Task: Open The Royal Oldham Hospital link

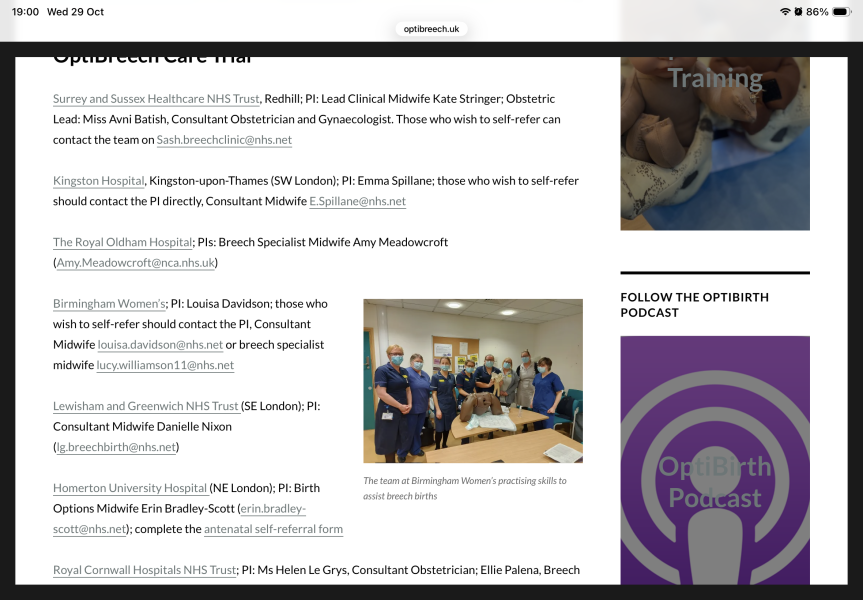Action: pos(122,242)
